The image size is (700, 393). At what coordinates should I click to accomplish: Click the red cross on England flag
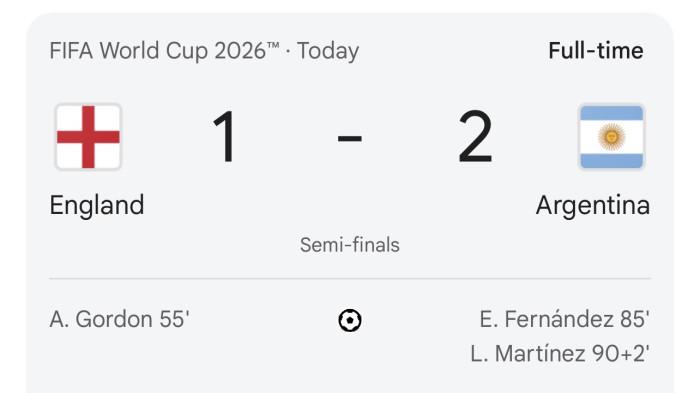tap(88, 137)
